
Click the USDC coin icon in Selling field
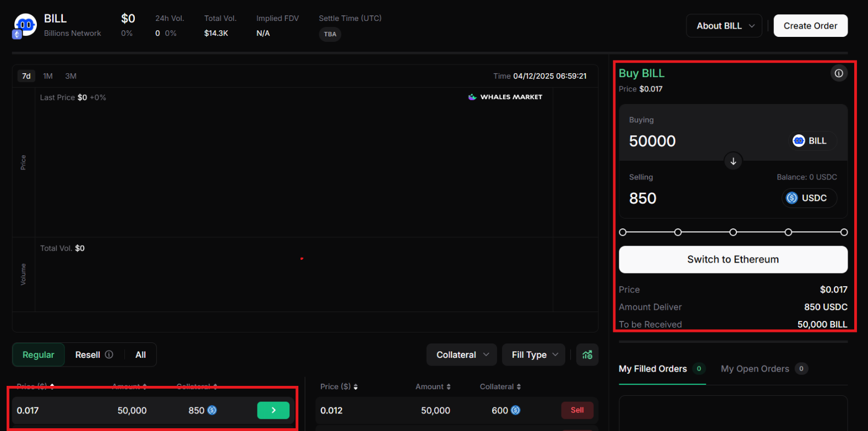coord(791,198)
